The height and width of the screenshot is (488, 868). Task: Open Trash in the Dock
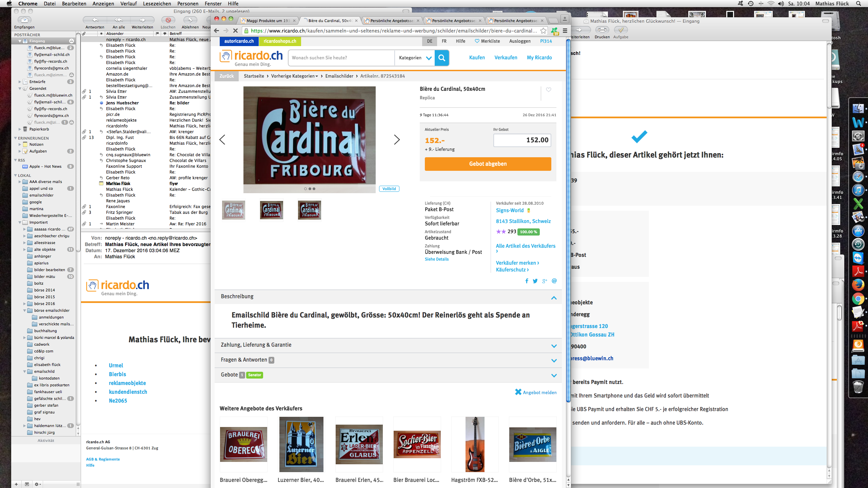tap(858, 387)
